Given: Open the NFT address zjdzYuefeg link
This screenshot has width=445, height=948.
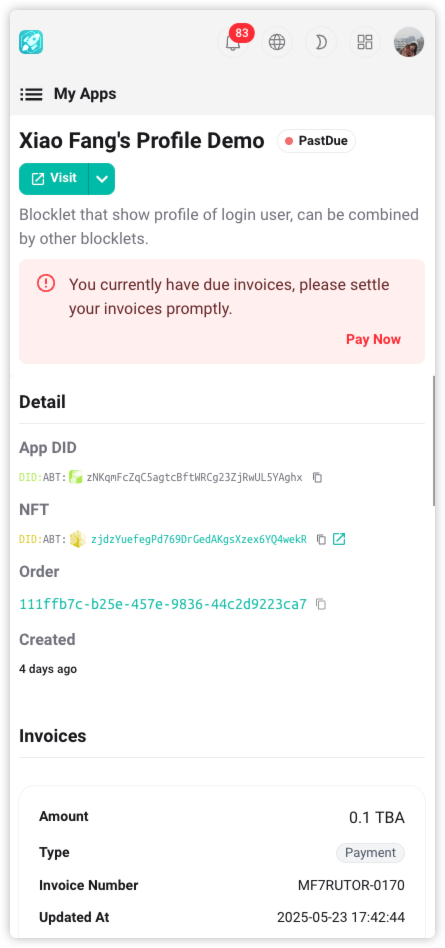Looking at the screenshot, I should pos(199,539).
